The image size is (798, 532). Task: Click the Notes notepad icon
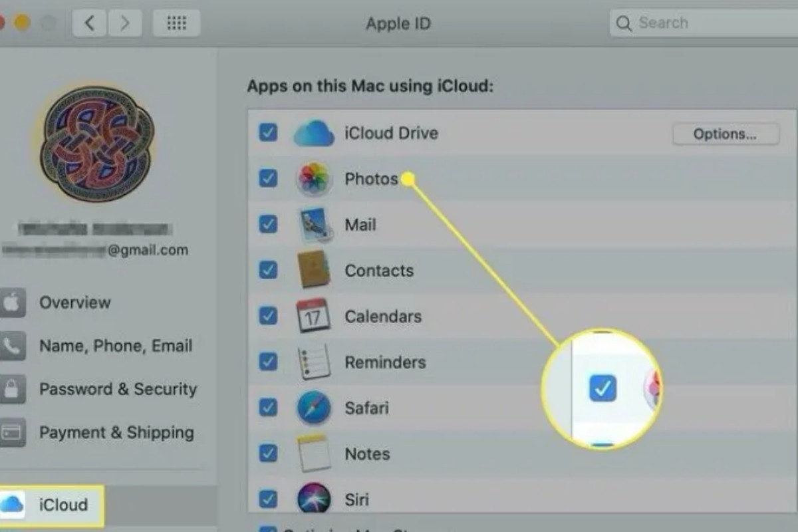click(x=313, y=454)
